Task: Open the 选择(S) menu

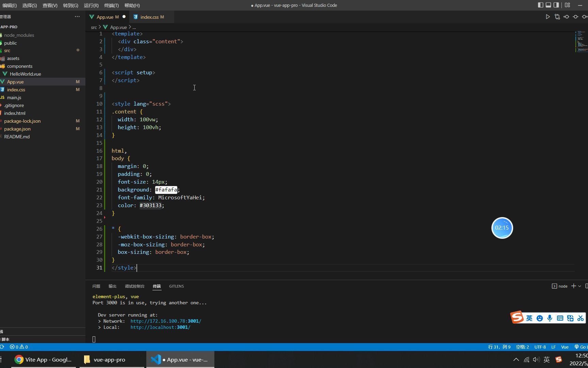Action: point(30,5)
